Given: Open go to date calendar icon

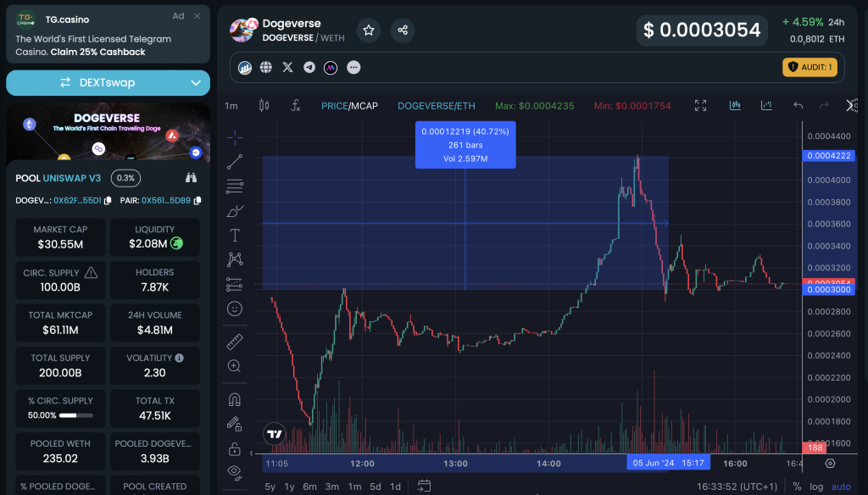Looking at the screenshot, I should coord(424,487).
